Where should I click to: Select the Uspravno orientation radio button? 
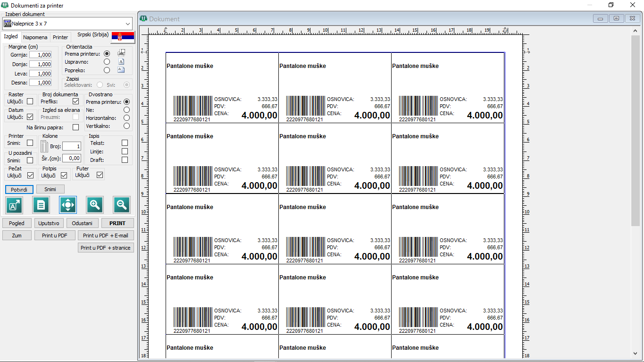pyautogui.click(x=107, y=62)
